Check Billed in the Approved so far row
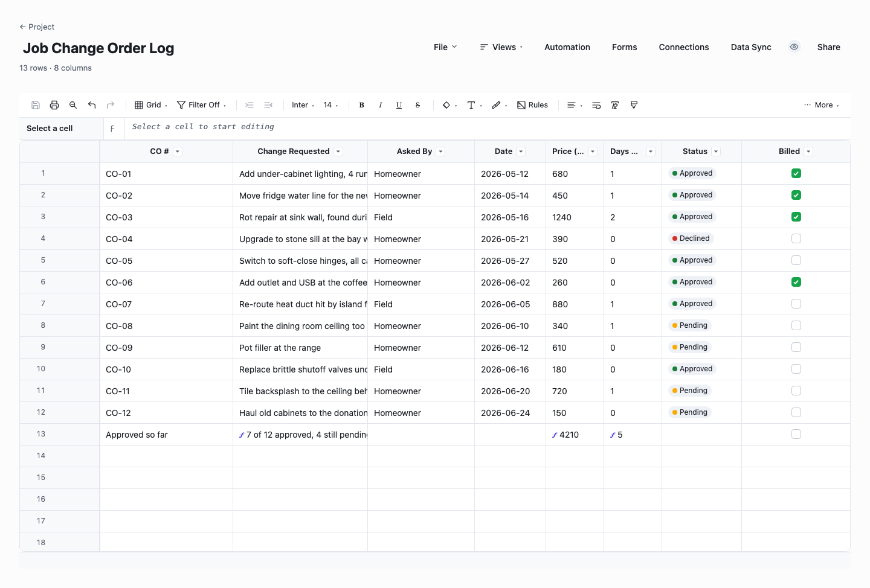 point(796,434)
